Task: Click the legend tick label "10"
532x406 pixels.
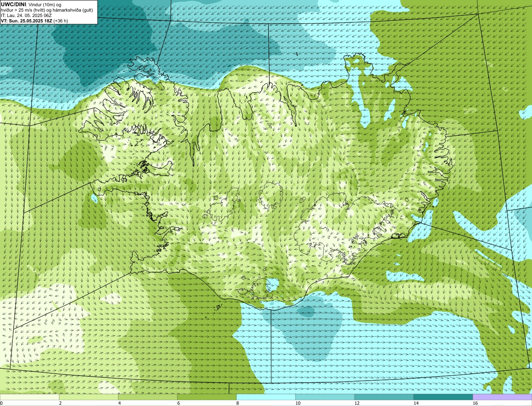Action: click(298, 403)
